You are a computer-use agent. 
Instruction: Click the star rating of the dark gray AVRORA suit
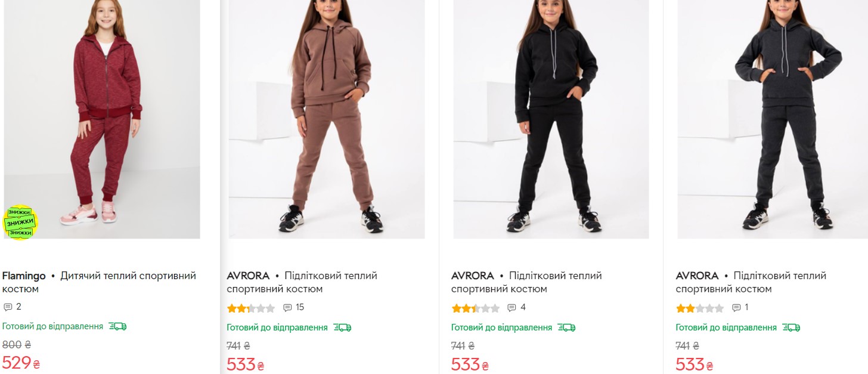(699, 308)
